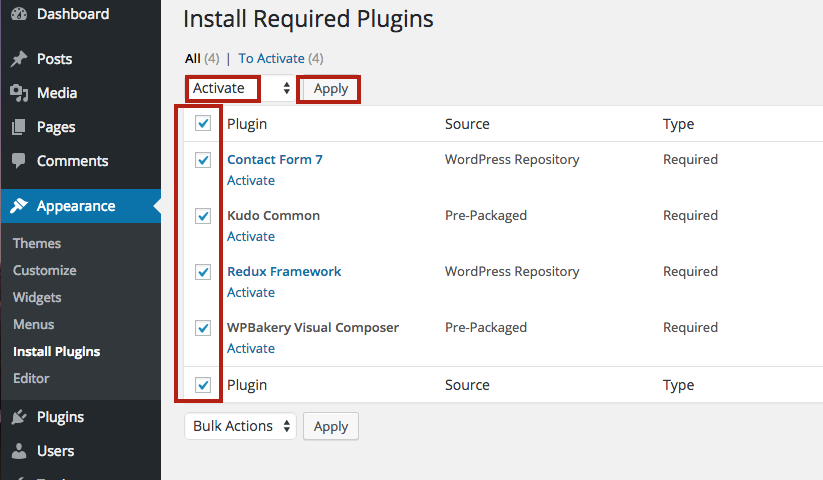This screenshot has height=480, width=823.
Task: Click the Plugin column header at top
Action: point(247,124)
